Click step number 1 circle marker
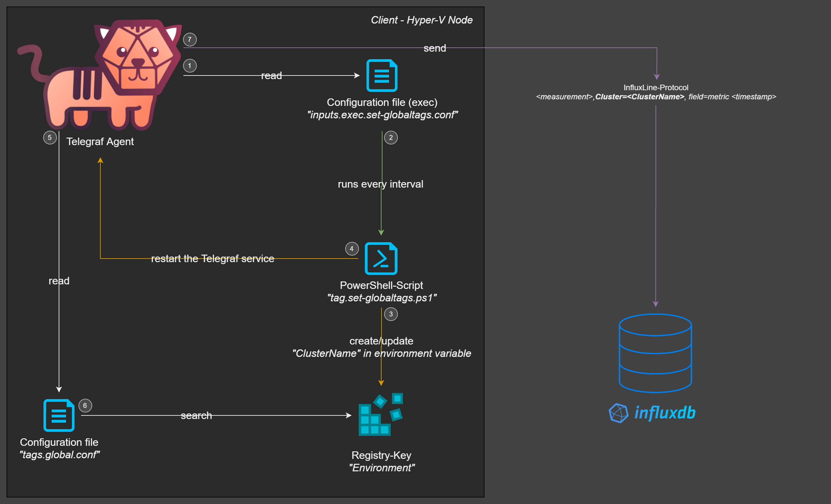This screenshot has width=831, height=504. click(190, 65)
